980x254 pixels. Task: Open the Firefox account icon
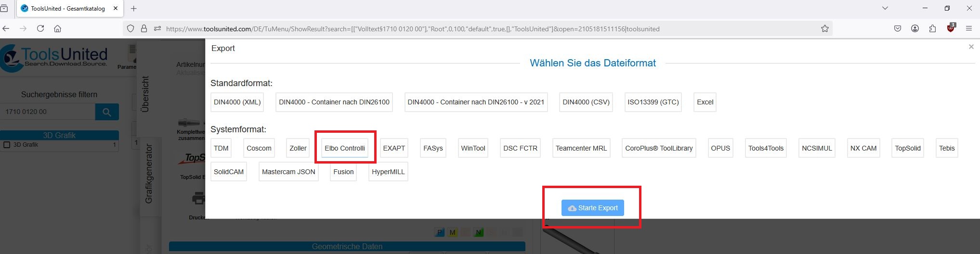point(915,29)
